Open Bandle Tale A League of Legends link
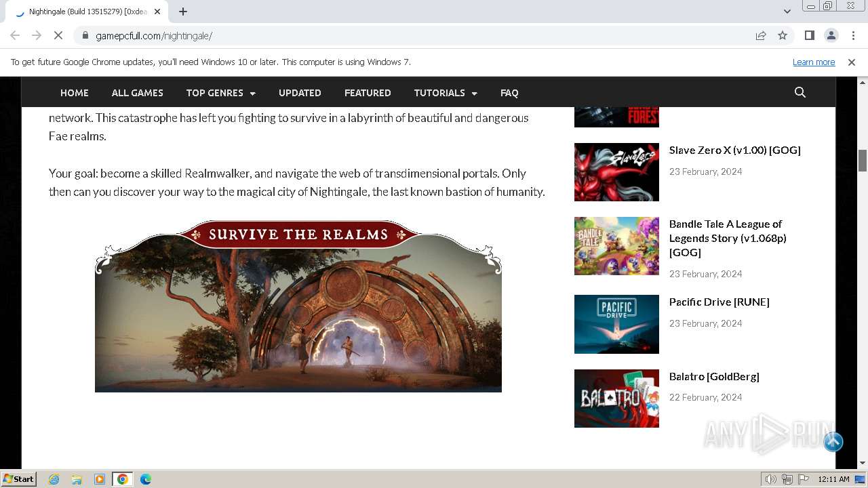The height and width of the screenshot is (488, 868). (x=728, y=238)
